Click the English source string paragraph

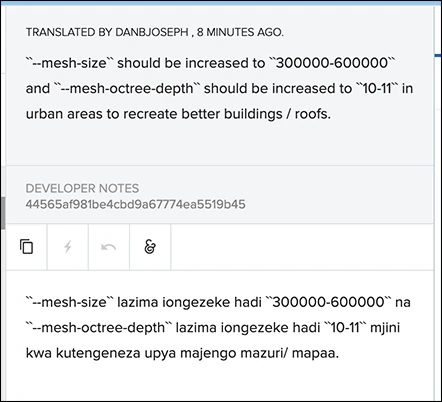tap(219, 88)
